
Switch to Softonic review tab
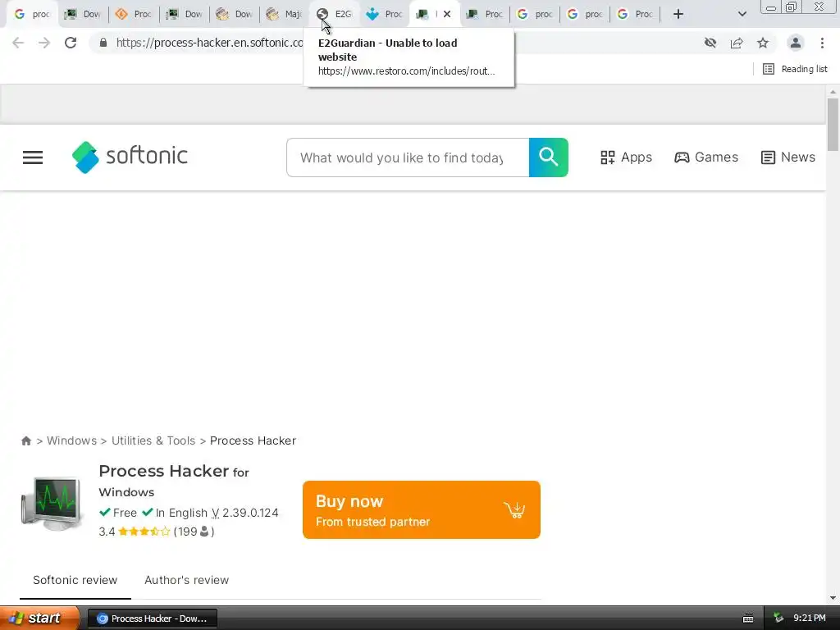point(75,580)
